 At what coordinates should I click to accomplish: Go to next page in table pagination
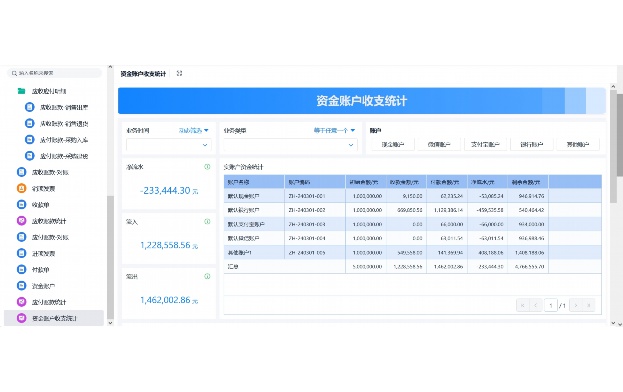576,305
